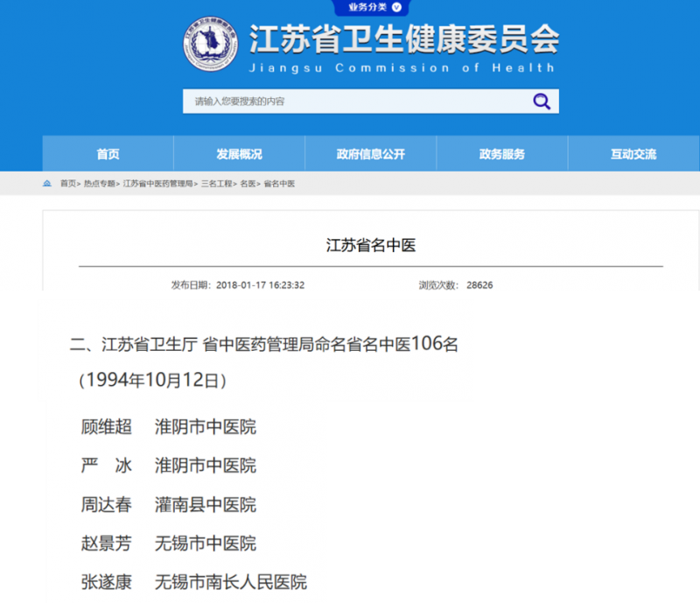Select the 政务服务 menu item

point(501,154)
